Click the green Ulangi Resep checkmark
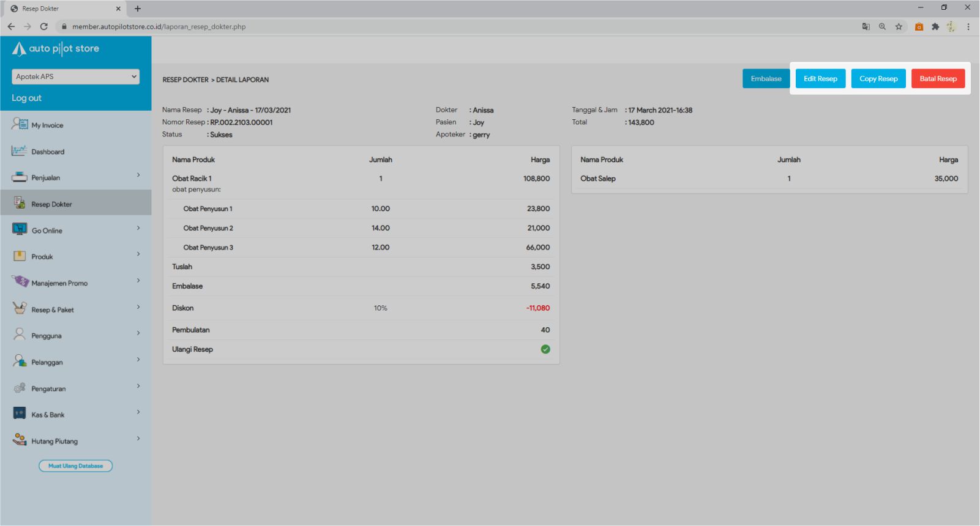Screen dimensions: 980x526 [545, 349]
